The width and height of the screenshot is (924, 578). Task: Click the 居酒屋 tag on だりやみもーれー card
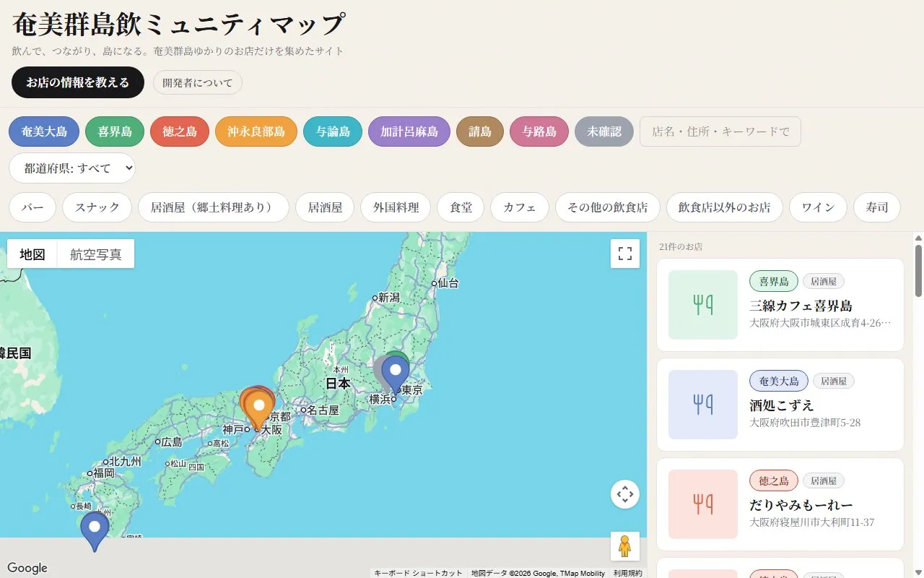(x=824, y=480)
